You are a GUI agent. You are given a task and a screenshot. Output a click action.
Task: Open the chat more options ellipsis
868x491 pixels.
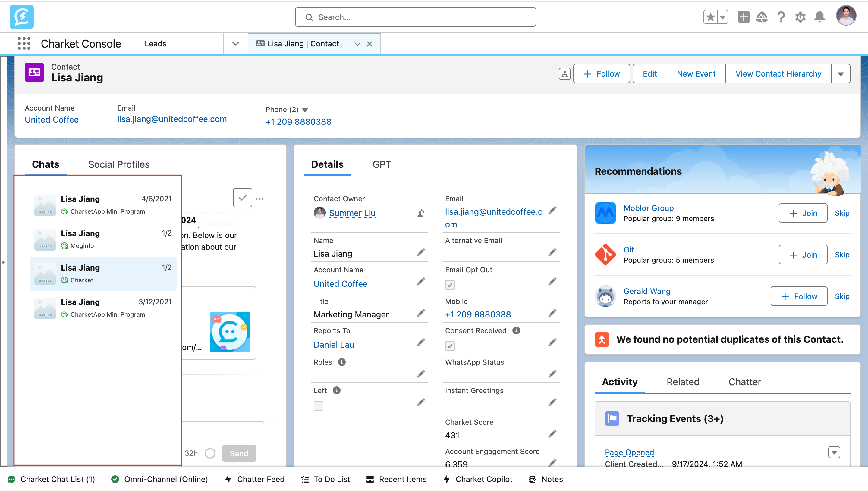259,199
